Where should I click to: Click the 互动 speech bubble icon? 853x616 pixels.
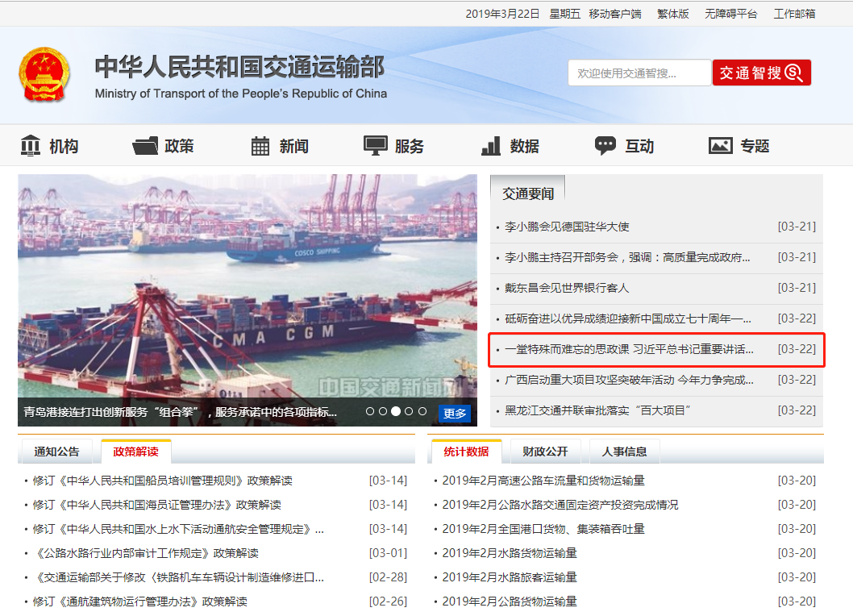(605, 146)
